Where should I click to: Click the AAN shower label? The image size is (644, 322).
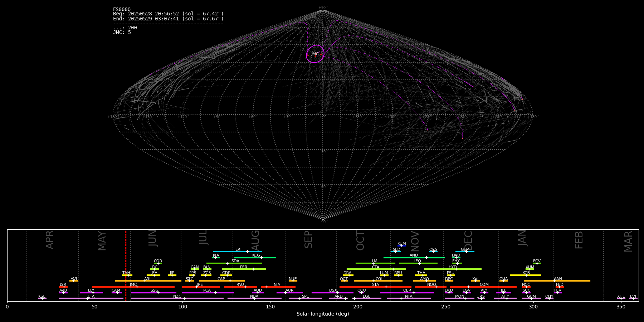point(558,279)
